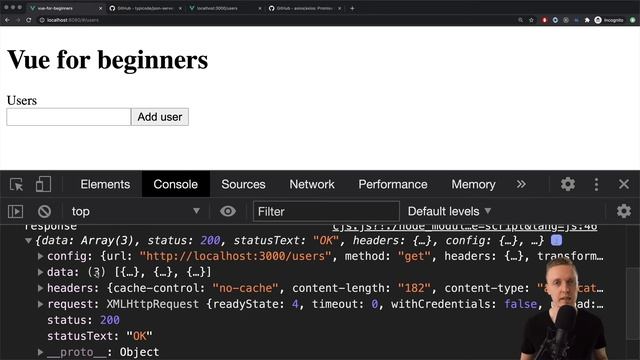Open the Sources tab
The width and height of the screenshot is (640, 360).
click(x=243, y=184)
